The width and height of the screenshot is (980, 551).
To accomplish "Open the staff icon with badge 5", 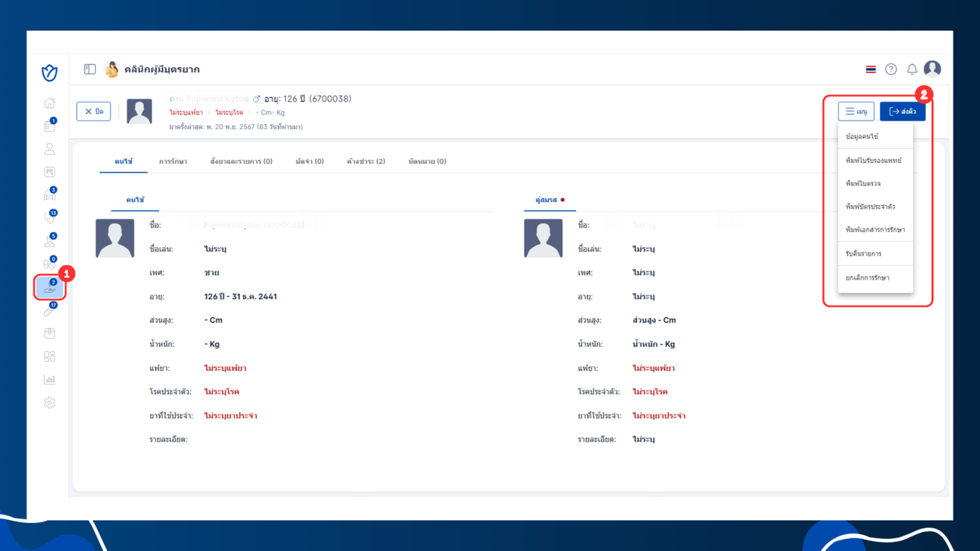I will point(49,242).
